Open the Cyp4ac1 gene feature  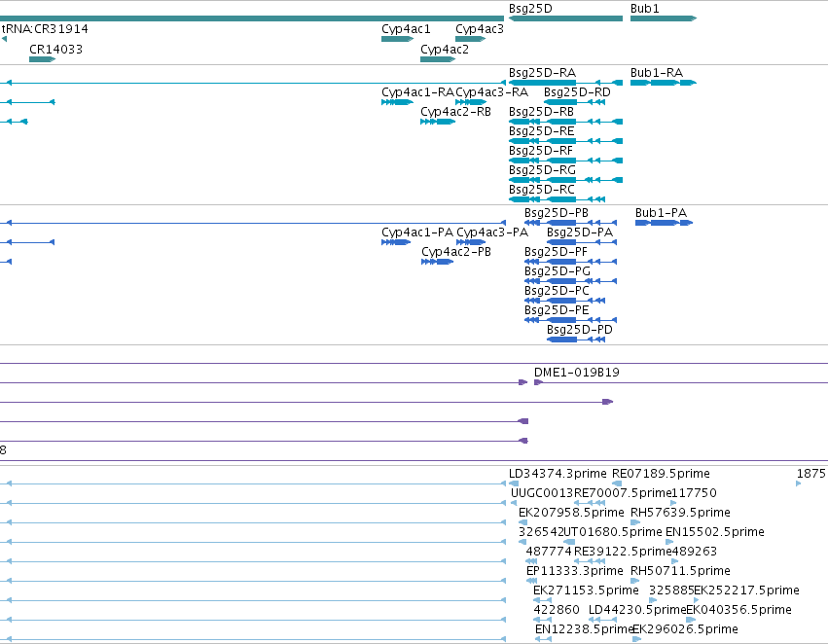[397, 39]
